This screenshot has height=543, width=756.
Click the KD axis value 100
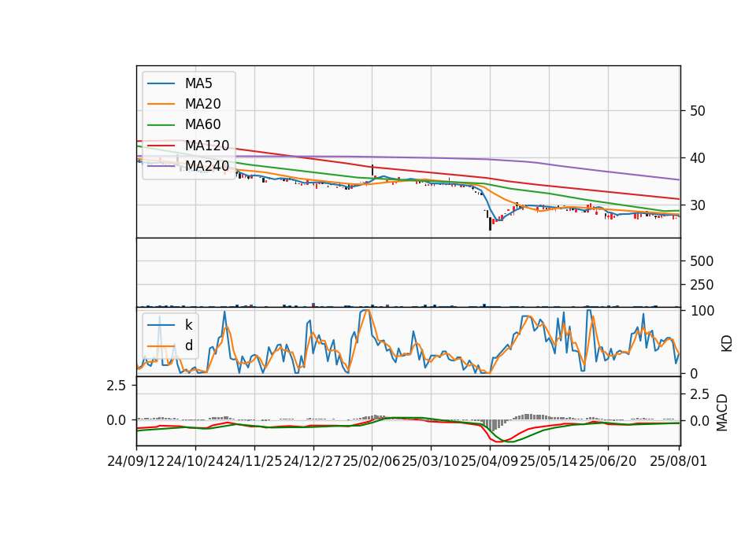(702, 311)
